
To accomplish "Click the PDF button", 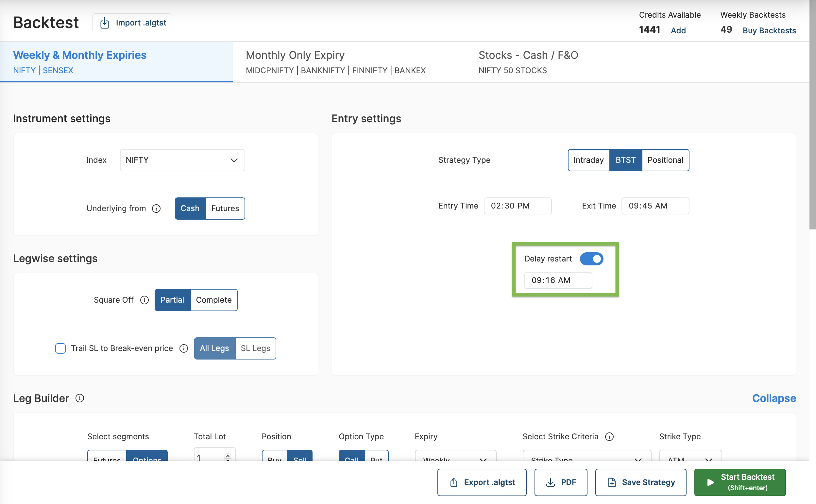I will coord(561,482).
